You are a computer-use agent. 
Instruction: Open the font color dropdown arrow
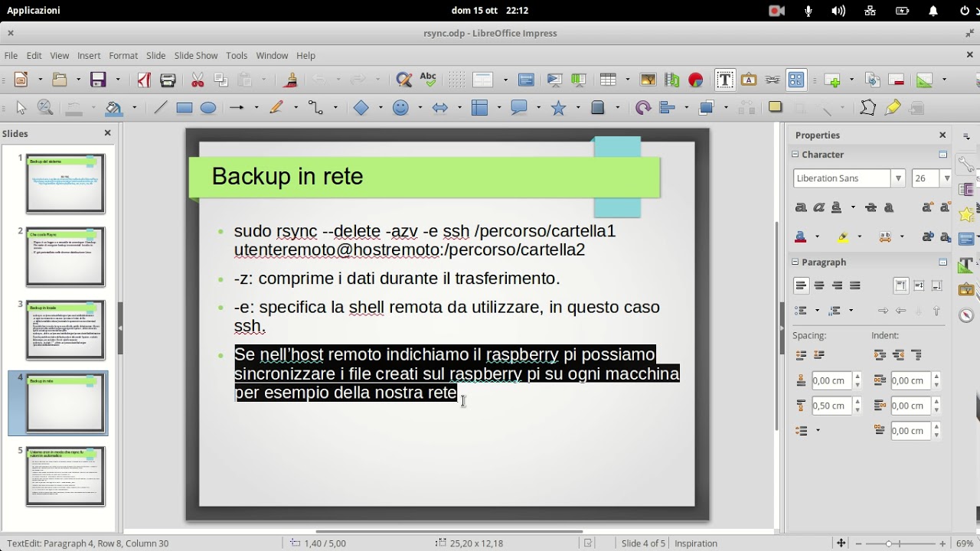tap(817, 237)
